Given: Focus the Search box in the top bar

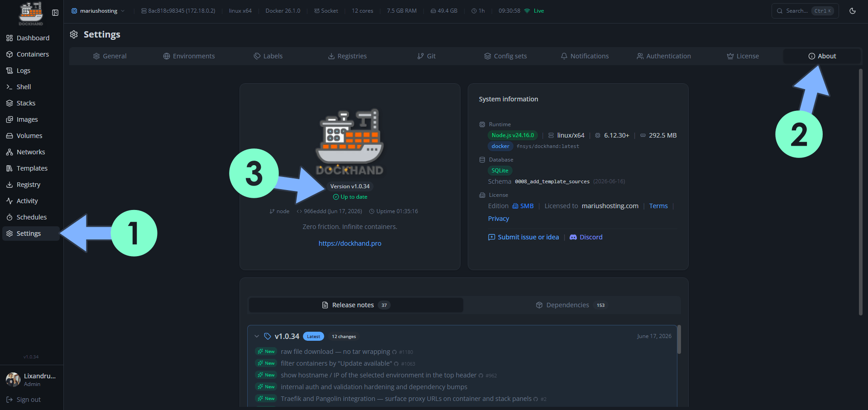Looking at the screenshot, I should [x=805, y=11].
